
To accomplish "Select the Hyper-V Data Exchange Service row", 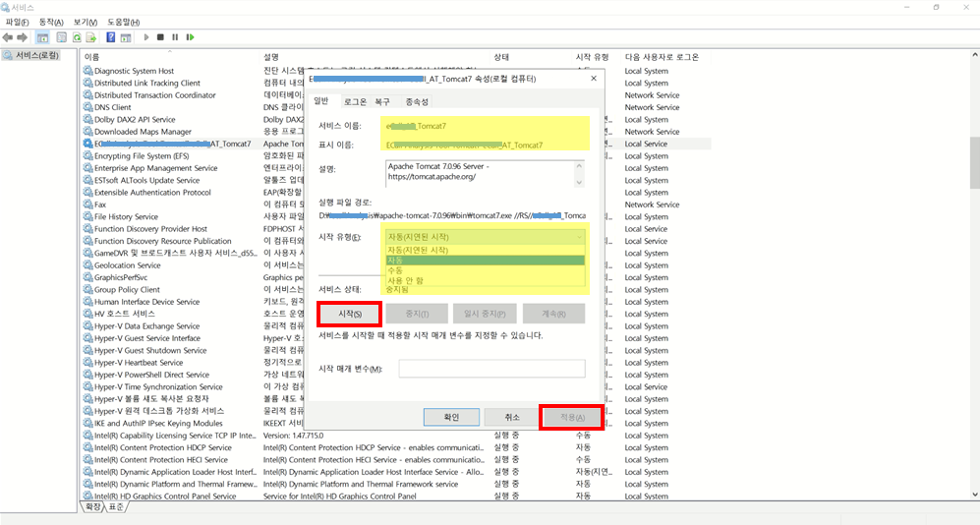I will tap(146, 325).
